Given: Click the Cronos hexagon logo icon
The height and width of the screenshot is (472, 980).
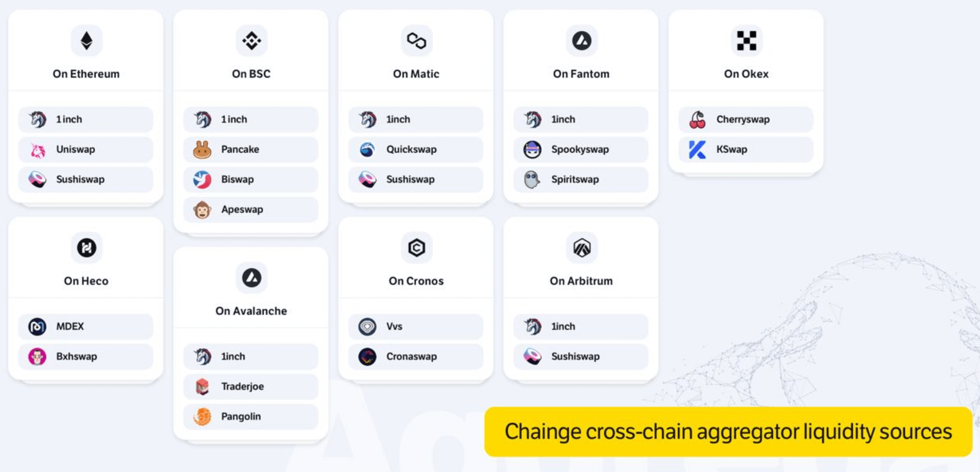Looking at the screenshot, I should pyautogui.click(x=416, y=248).
